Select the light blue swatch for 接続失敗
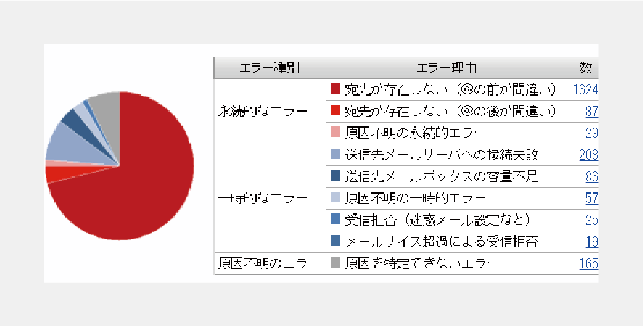The height and width of the screenshot is (327, 644). [x=336, y=154]
